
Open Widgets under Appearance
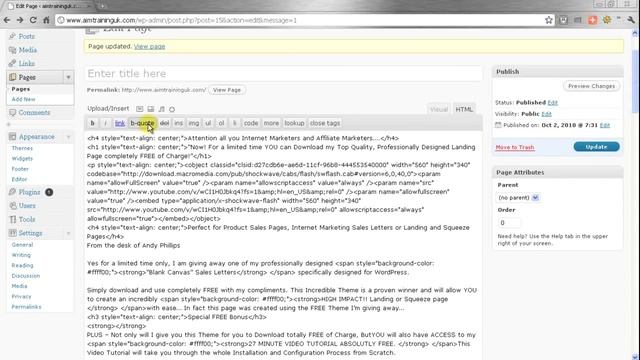(x=22, y=158)
